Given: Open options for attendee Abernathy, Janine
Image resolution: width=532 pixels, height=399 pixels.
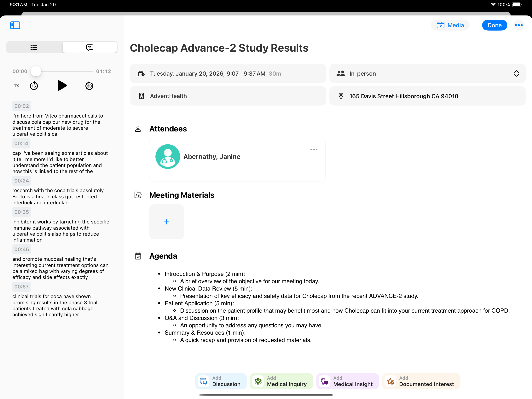Looking at the screenshot, I should tap(314, 150).
